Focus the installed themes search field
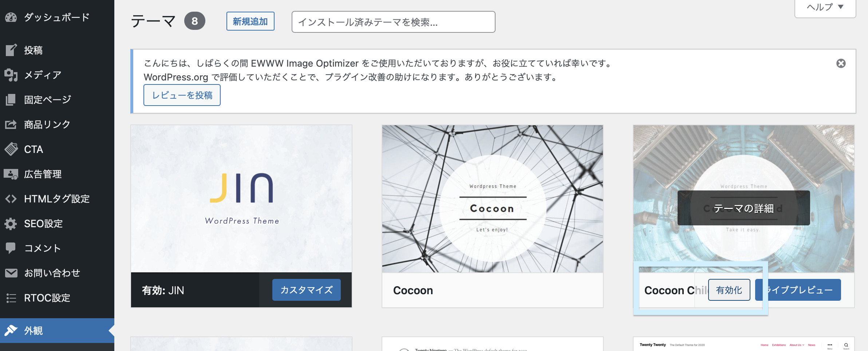Viewport: 868px width, 351px height. [393, 22]
